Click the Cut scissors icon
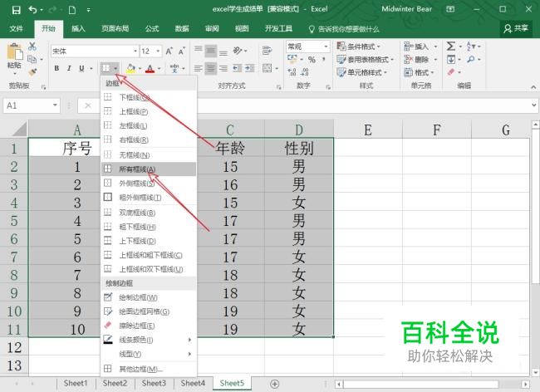 click(32, 47)
